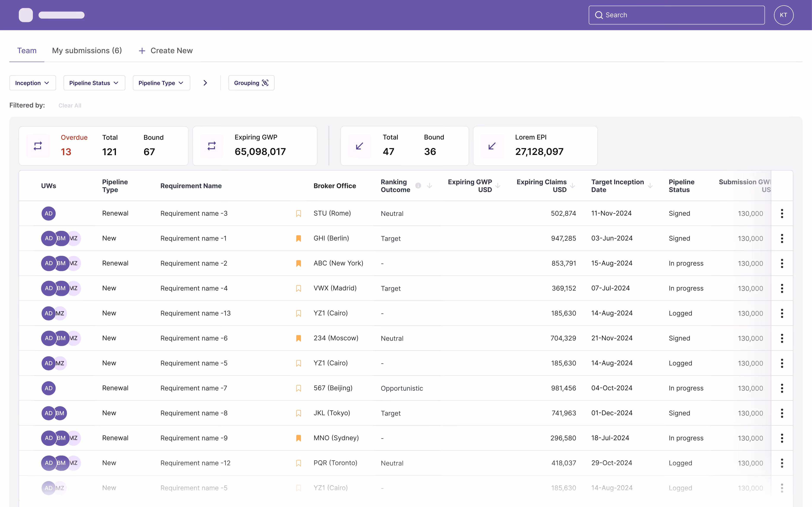Image resolution: width=812 pixels, height=507 pixels.
Task: Sort by Expiring GWP USD arrow
Action: 498,185
